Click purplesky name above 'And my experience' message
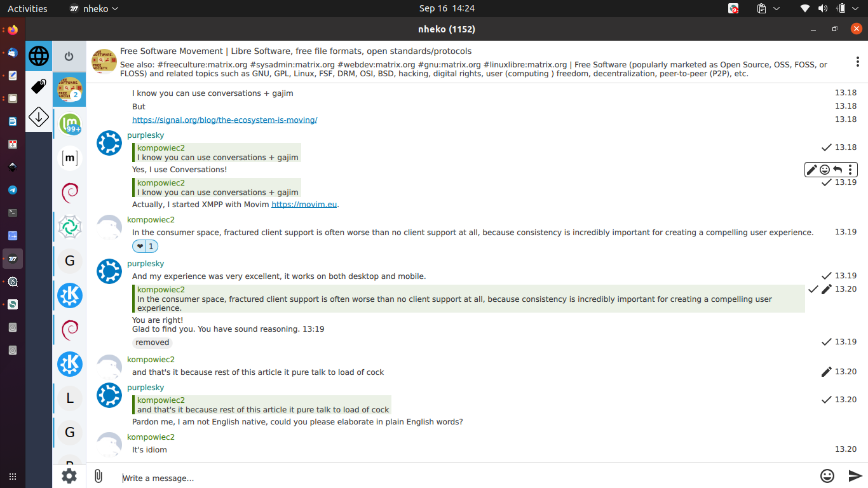Screen dimensions: 868x488 point(146,264)
